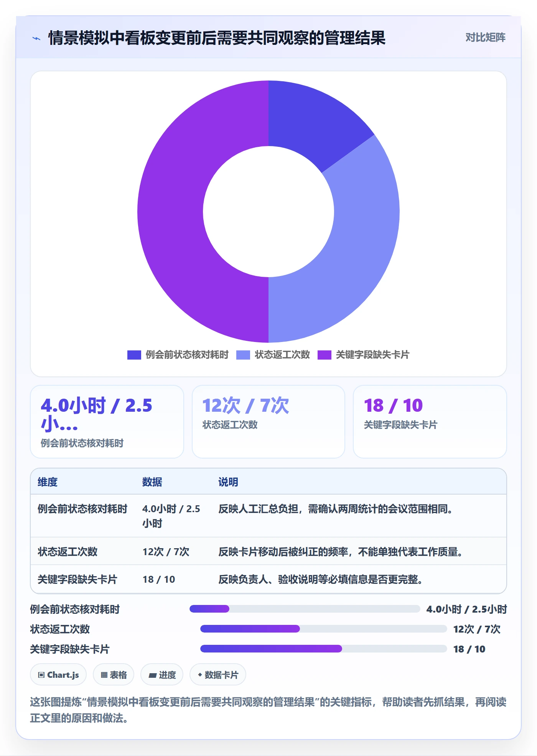Click the lightning icon beside the card title
The height and width of the screenshot is (756, 537).
(x=36, y=38)
